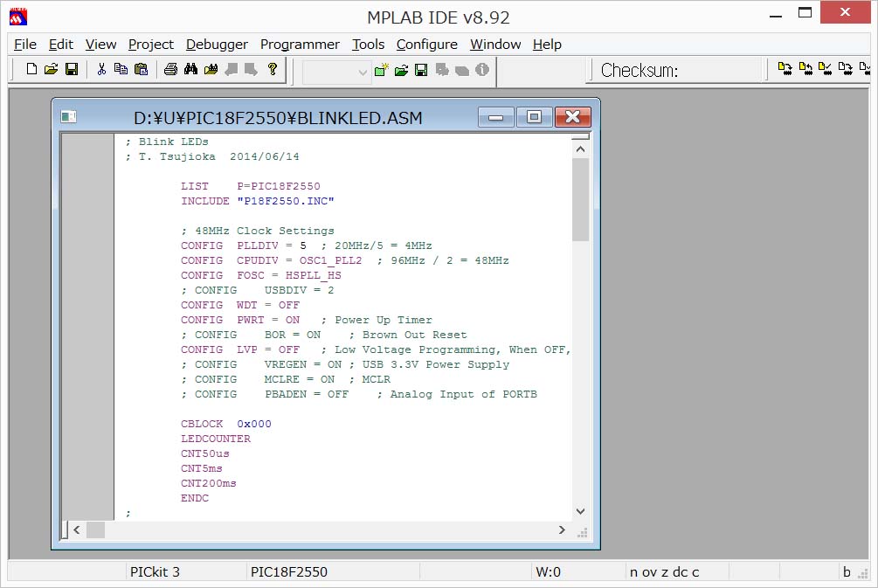Image resolution: width=878 pixels, height=588 pixels.
Task: Click the INCLUDE "P18F2550.INC" line
Action: [258, 201]
